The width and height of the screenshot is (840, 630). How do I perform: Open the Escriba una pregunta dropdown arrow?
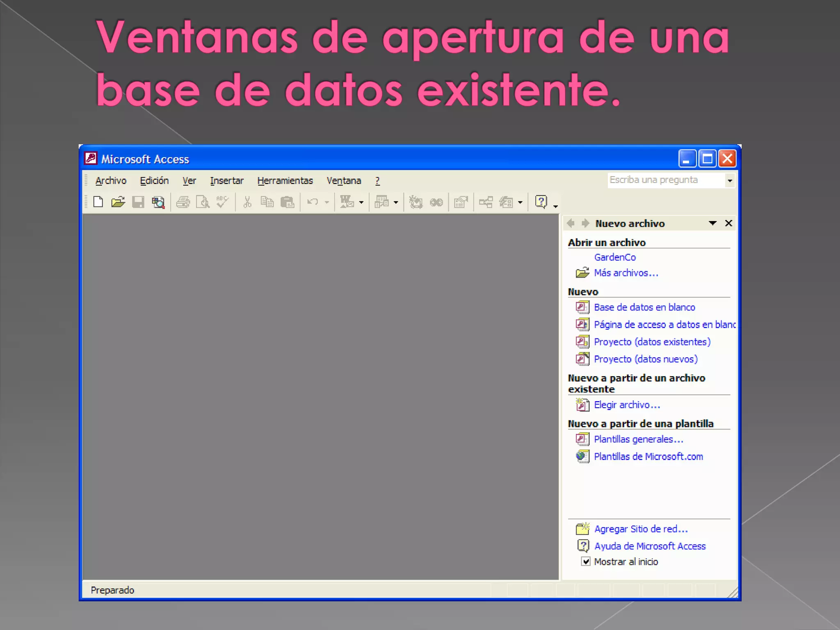pyautogui.click(x=730, y=180)
